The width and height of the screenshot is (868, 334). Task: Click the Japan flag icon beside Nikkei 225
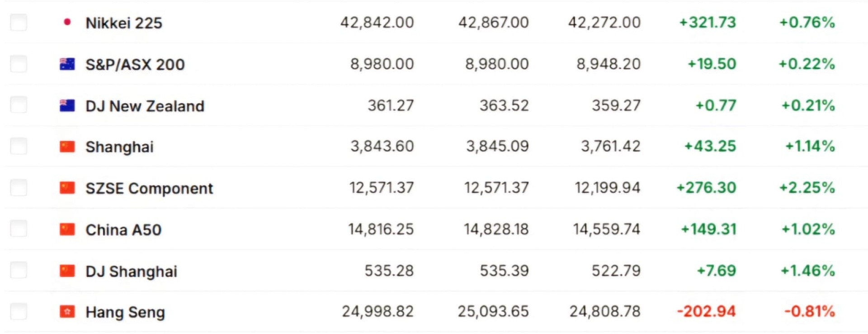coord(67,22)
